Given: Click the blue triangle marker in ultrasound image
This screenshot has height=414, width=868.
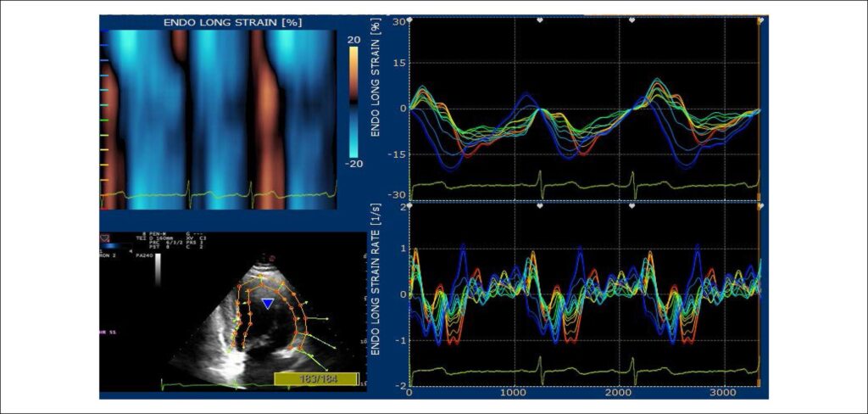Looking at the screenshot, I should coord(268,303).
